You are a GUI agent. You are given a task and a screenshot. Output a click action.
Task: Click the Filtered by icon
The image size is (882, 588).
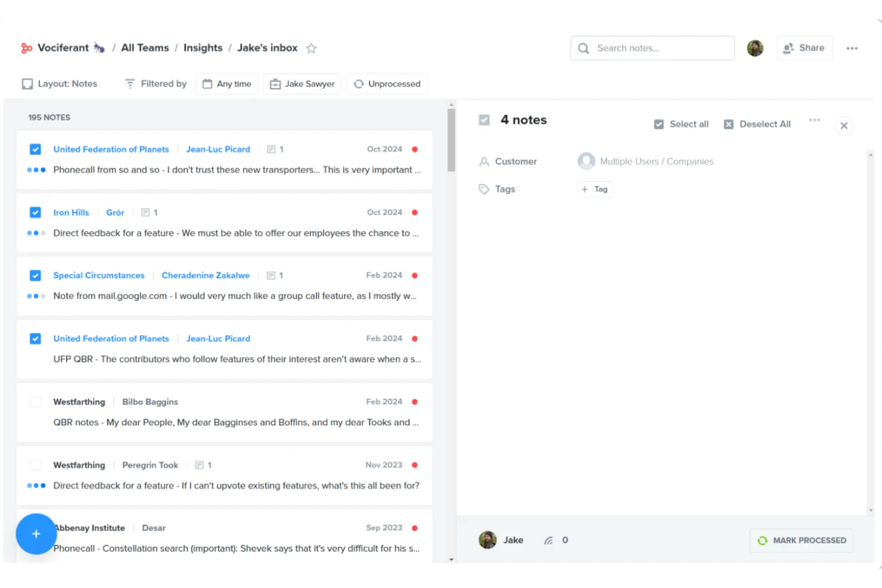point(130,84)
